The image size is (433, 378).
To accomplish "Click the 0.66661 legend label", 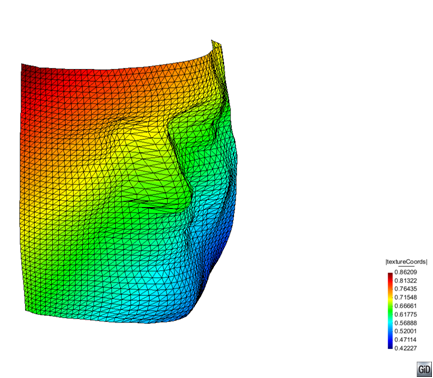I will (406, 306).
